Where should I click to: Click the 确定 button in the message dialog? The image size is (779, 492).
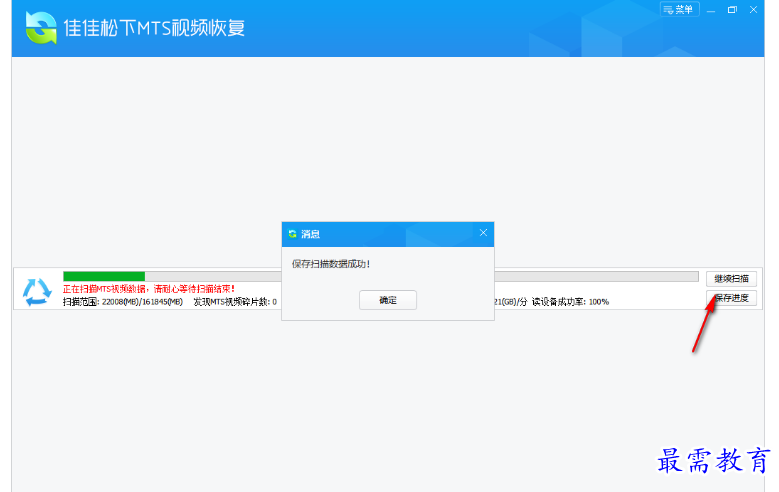click(x=388, y=300)
